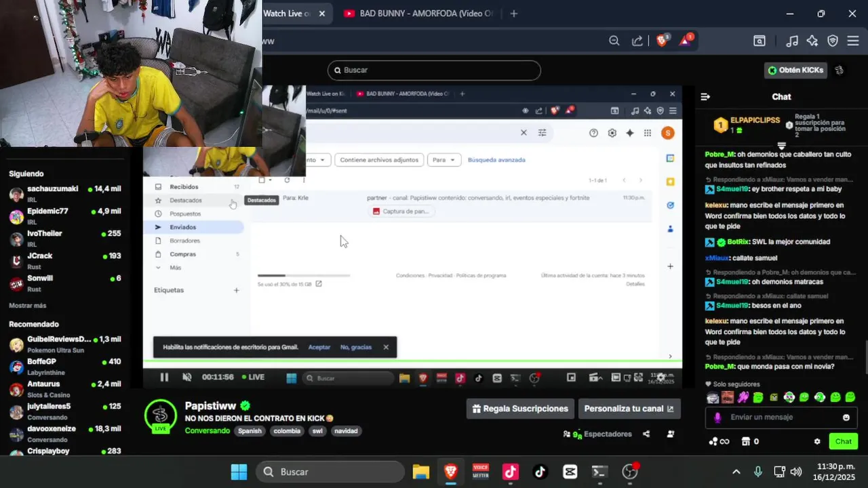
Task: Click the Kick search box Buscar
Action: (x=434, y=70)
